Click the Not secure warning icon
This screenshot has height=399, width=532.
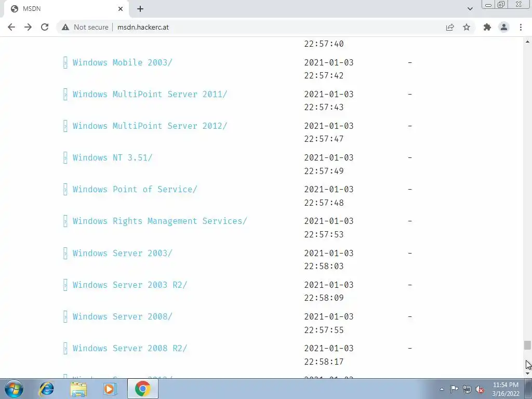click(x=65, y=27)
